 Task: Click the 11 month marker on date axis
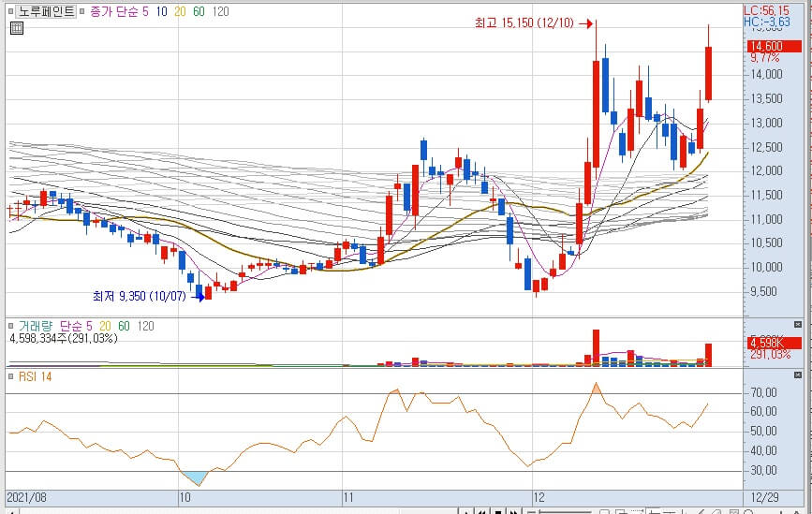(348, 498)
